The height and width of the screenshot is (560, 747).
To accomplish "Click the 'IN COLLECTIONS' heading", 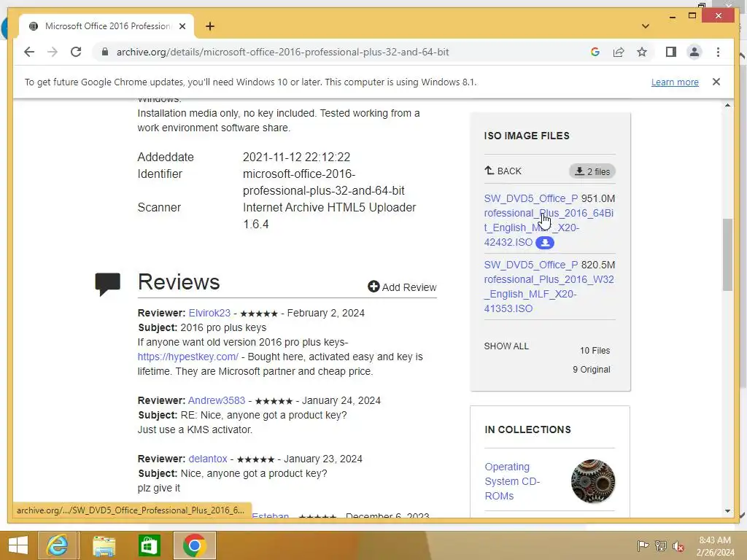I will (x=527, y=429).
